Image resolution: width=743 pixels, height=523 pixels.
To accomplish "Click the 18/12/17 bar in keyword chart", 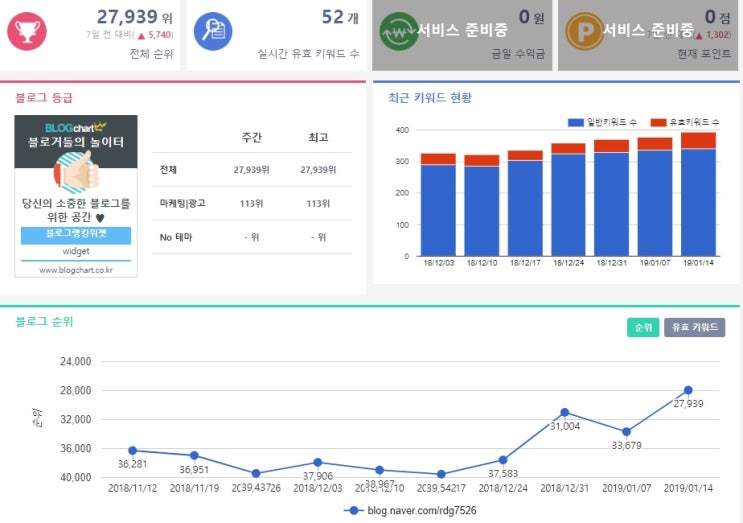I will point(525,203).
